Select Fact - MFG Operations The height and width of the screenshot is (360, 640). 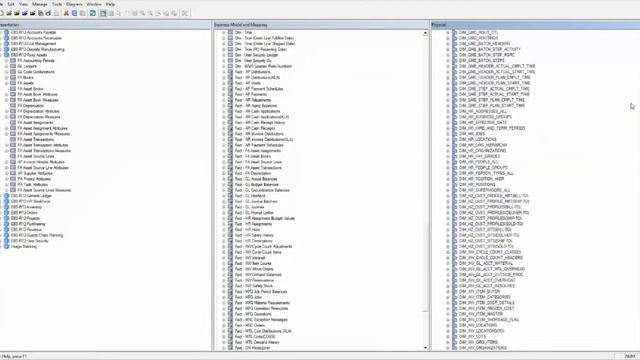coord(253,314)
